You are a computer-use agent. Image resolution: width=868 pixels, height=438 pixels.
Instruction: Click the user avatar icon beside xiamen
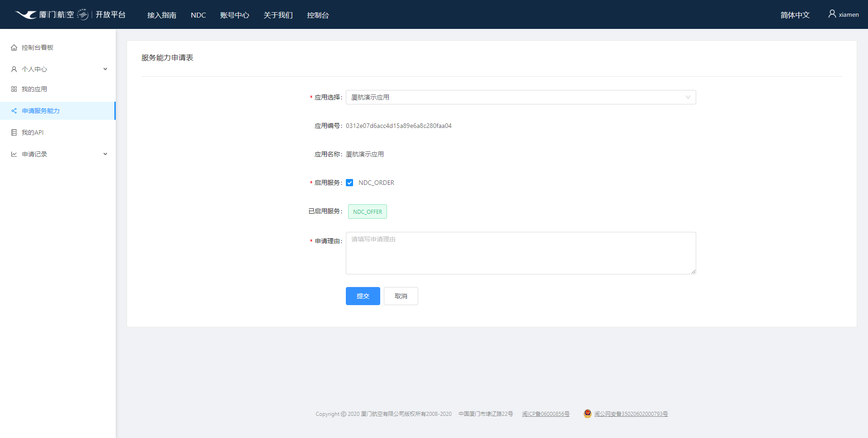[832, 14]
